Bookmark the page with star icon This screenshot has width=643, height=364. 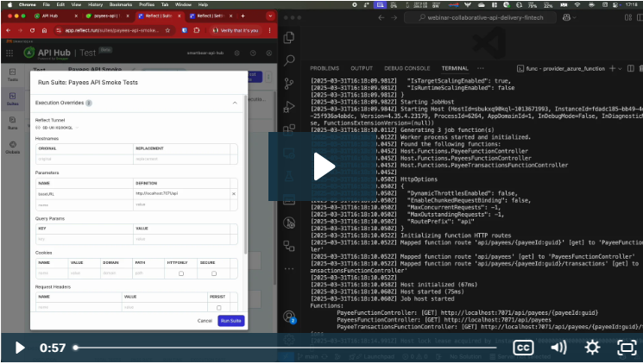point(167,30)
